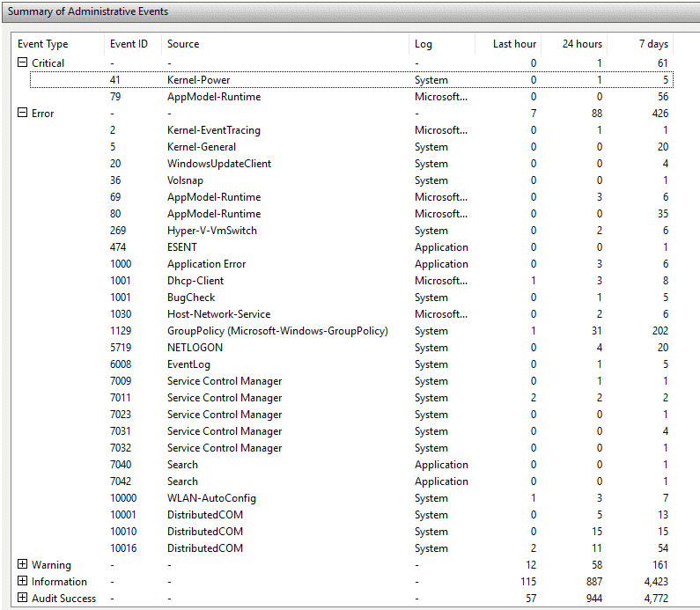The image size is (700, 610).
Task: Click GroupPolicy's 7 days count 202
Action: point(659,331)
